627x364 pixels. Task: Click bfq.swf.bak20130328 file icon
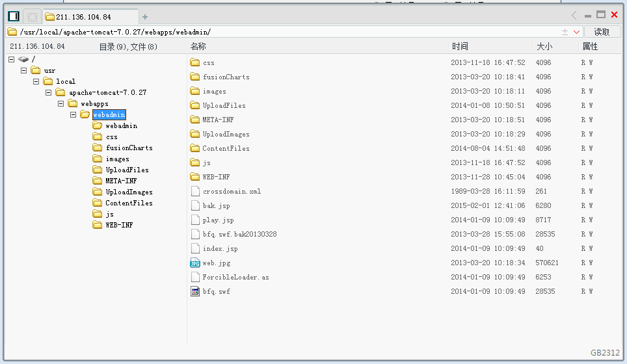point(195,234)
